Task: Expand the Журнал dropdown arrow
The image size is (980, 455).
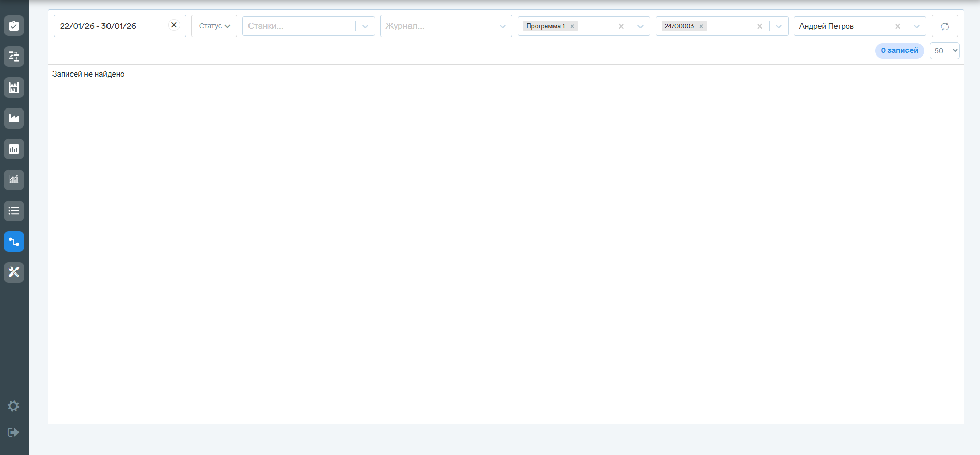Action: [503, 26]
